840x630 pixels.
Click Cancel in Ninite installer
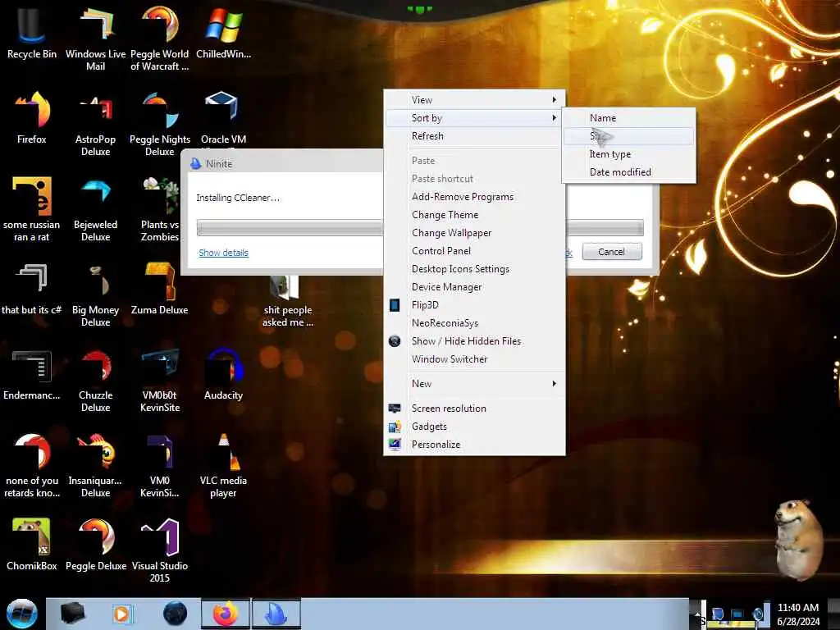(612, 252)
